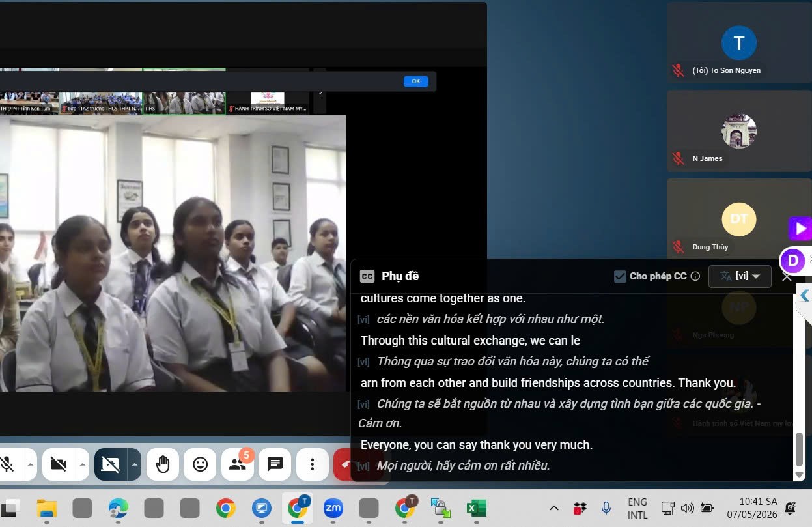
Task: Open Microsoft Edge from the taskbar
Action: point(118,508)
